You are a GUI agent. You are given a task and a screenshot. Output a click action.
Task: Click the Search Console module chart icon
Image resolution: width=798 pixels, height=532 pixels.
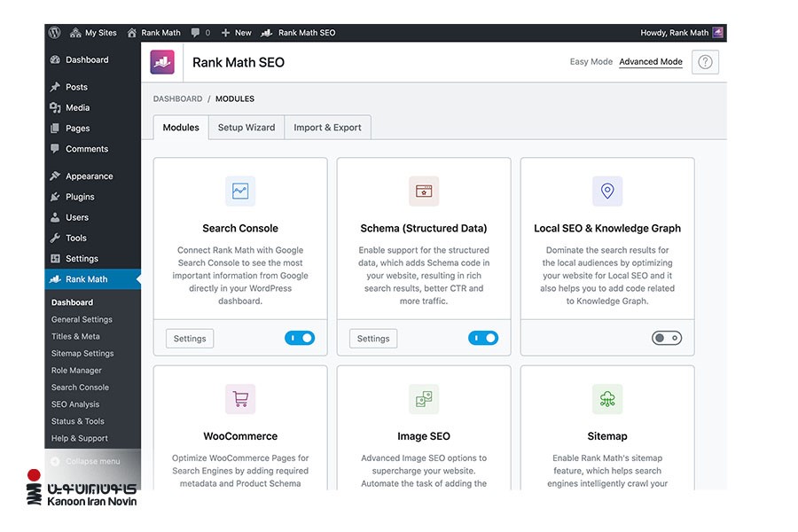[240, 191]
